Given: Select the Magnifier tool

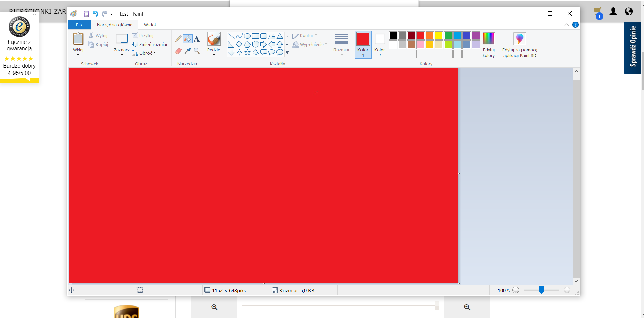Looking at the screenshot, I should click(197, 51).
